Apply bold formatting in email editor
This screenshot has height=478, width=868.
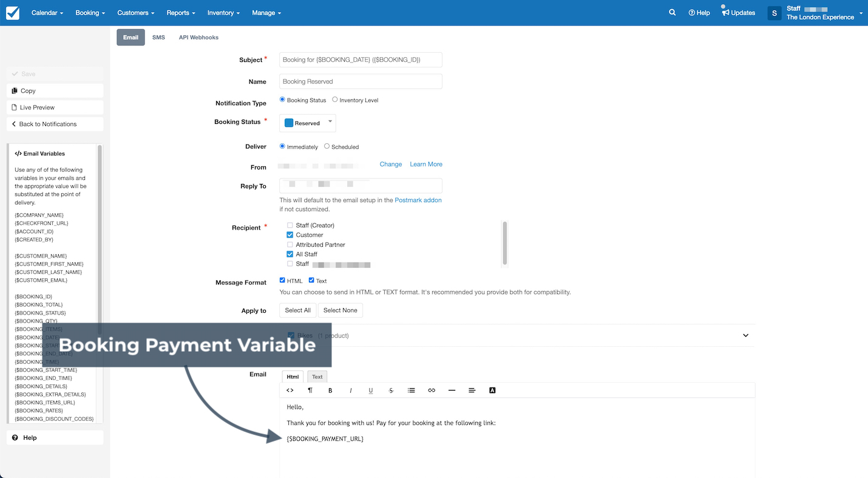(330, 390)
